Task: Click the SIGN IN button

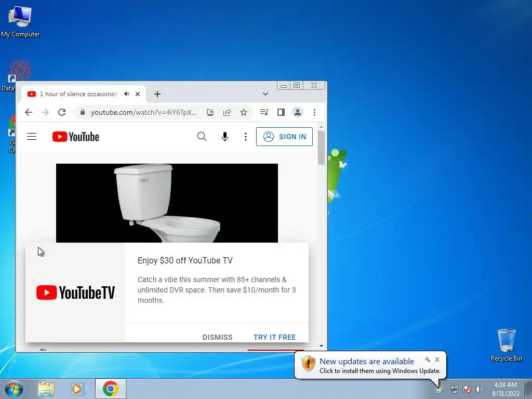Action: click(284, 137)
